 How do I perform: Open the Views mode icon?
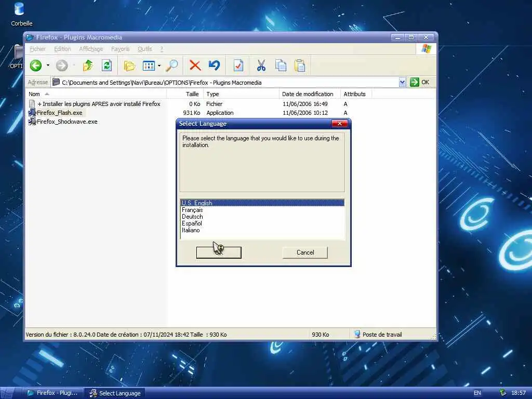[x=149, y=65]
